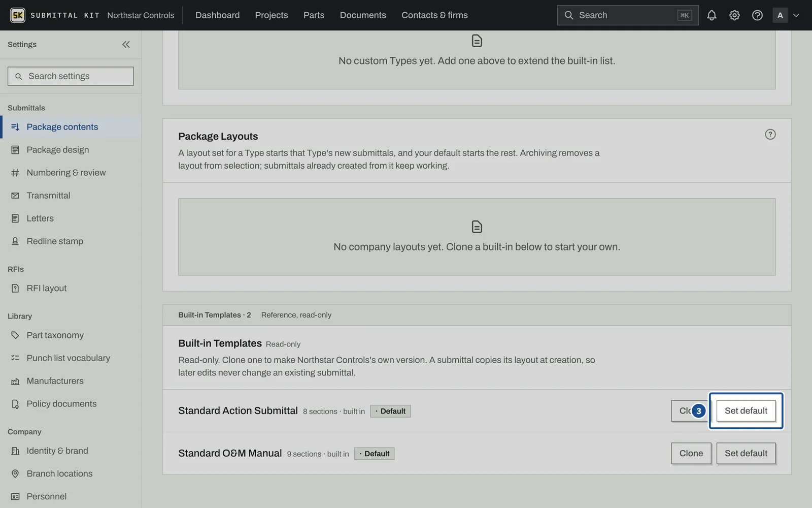Screen dimensions: 812x508
Task: Click the Redline stamp icon
Action: pos(15,241)
